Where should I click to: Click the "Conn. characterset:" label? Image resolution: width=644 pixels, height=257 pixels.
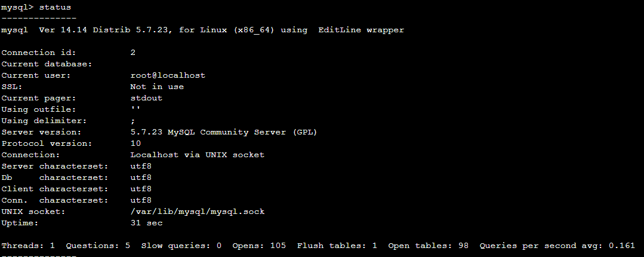coord(55,200)
